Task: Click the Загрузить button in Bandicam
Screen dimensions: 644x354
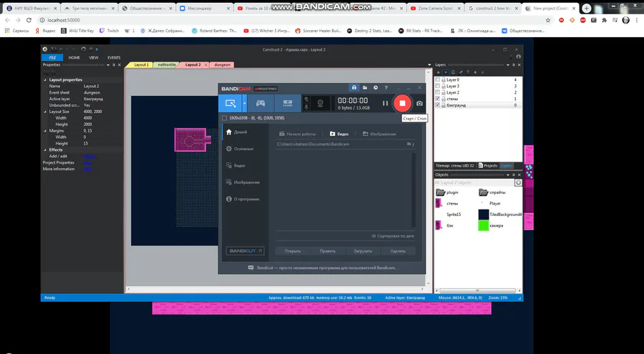Action: click(x=363, y=251)
